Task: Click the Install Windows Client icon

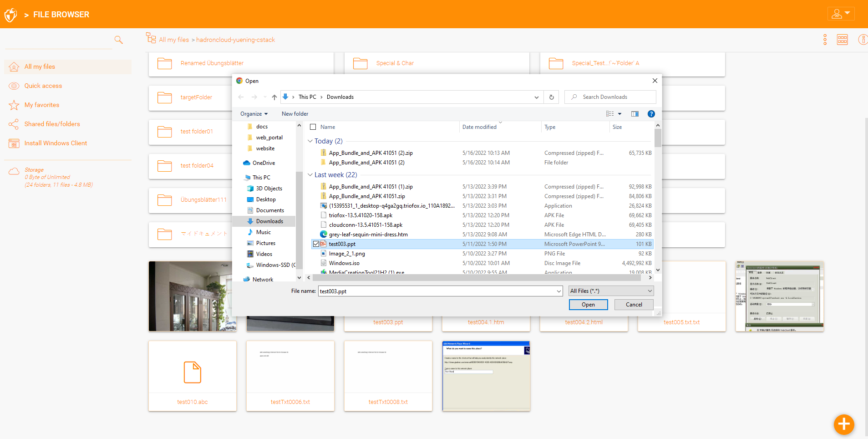Action: [14, 143]
